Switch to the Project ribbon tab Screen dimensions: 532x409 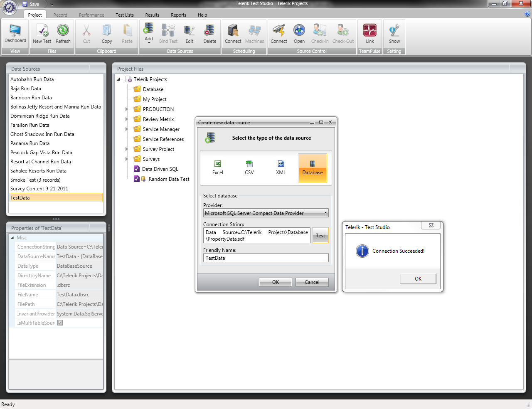[35, 15]
